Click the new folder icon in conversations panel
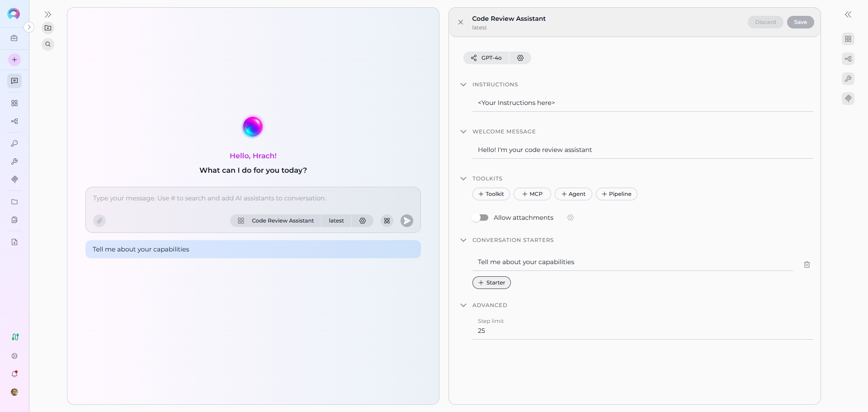 tap(48, 28)
